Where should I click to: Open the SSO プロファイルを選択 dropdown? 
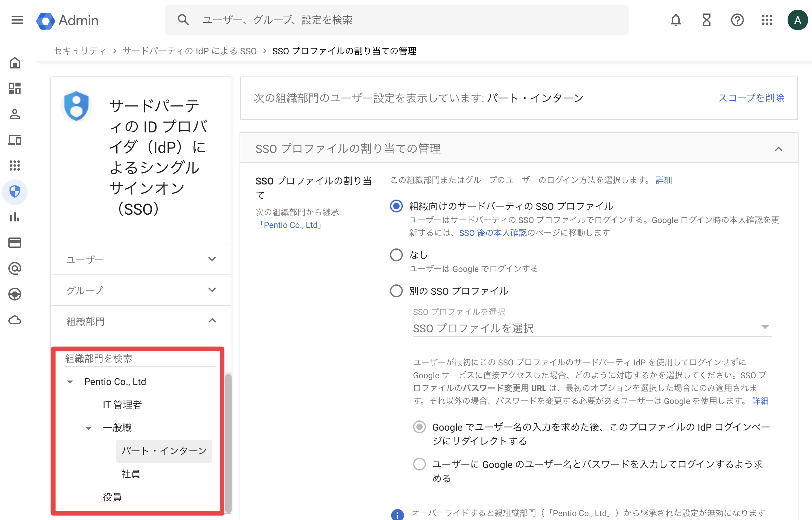coord(592,327)
